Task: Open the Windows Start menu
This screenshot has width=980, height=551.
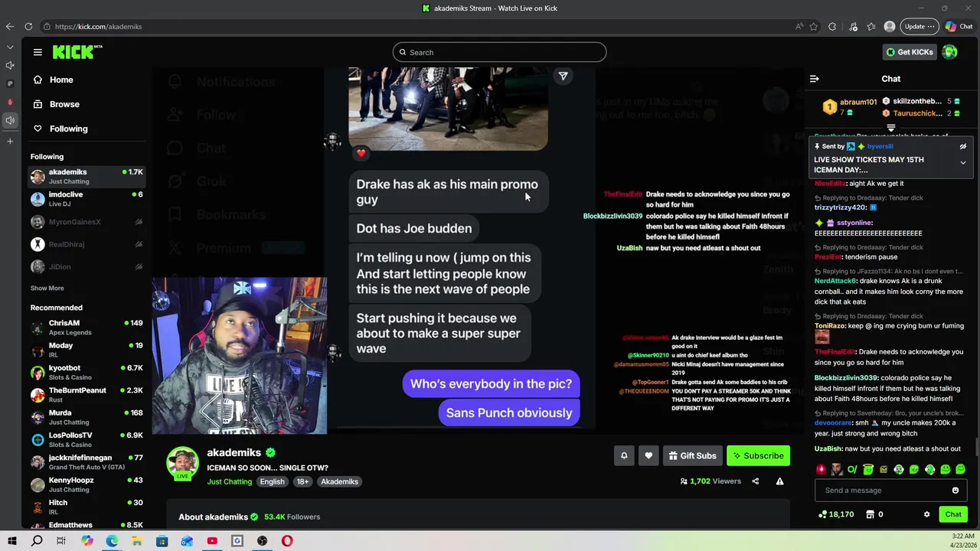Action: pyautogui.click(x=11, y=541)
